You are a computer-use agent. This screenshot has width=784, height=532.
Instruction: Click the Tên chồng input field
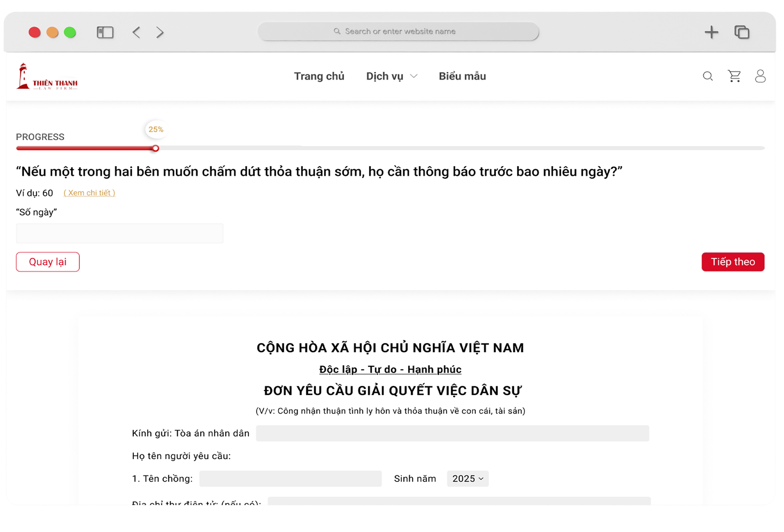tap(290, 478)
